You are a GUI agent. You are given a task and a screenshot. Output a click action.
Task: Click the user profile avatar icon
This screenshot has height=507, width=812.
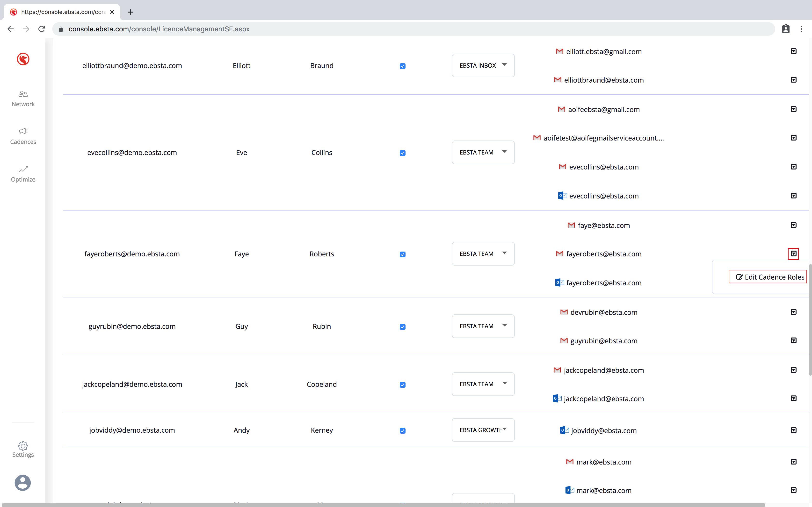click(x=23, y=483)
